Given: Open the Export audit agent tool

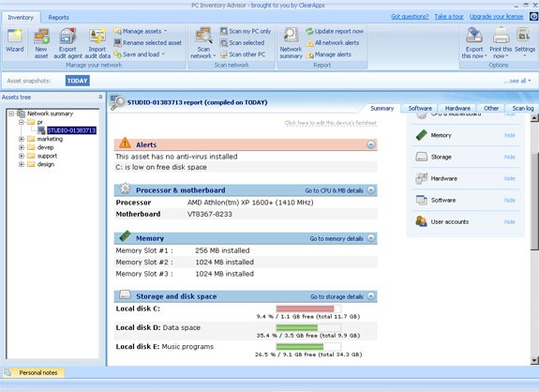Looking at the screenshot, I should (x=67, y=43).
